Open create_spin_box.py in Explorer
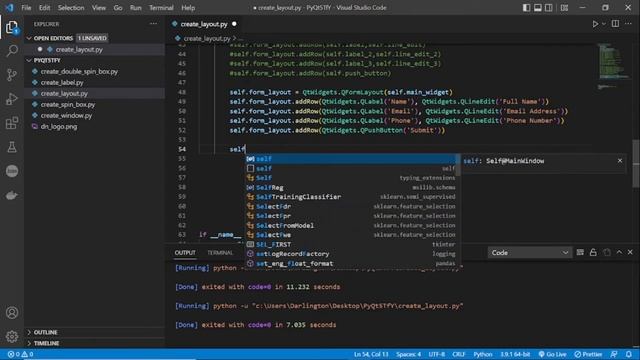This screenshot has height=360, width=640. (x=68, y=104)
